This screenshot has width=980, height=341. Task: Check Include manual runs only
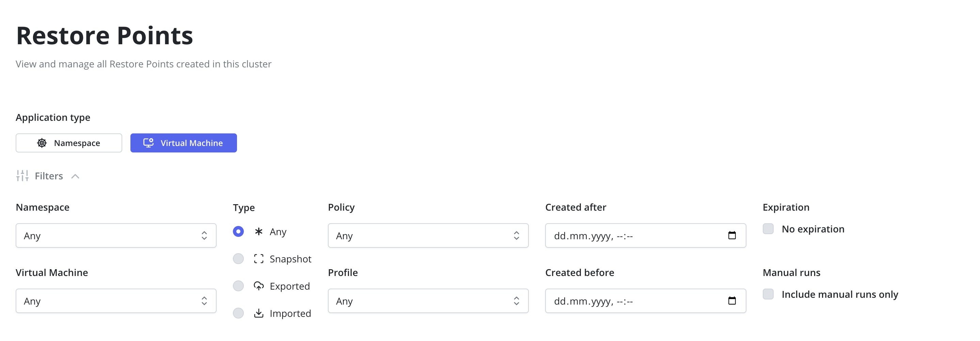click(768, 294)
